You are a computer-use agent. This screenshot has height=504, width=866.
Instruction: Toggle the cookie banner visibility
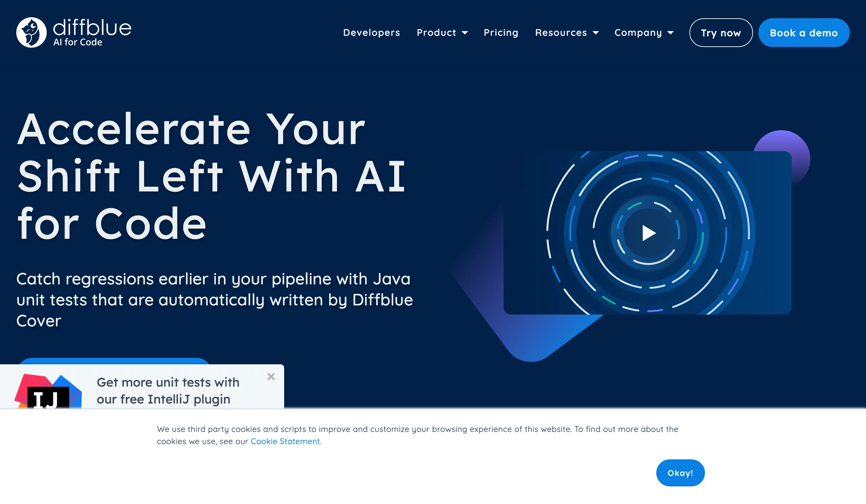point(680,473)
